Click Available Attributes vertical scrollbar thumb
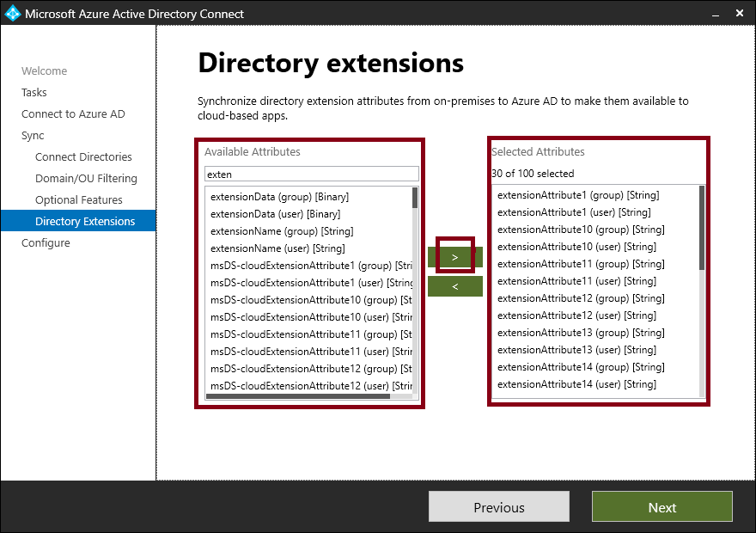This screenshot has width=756, height=533. [415, 198]
